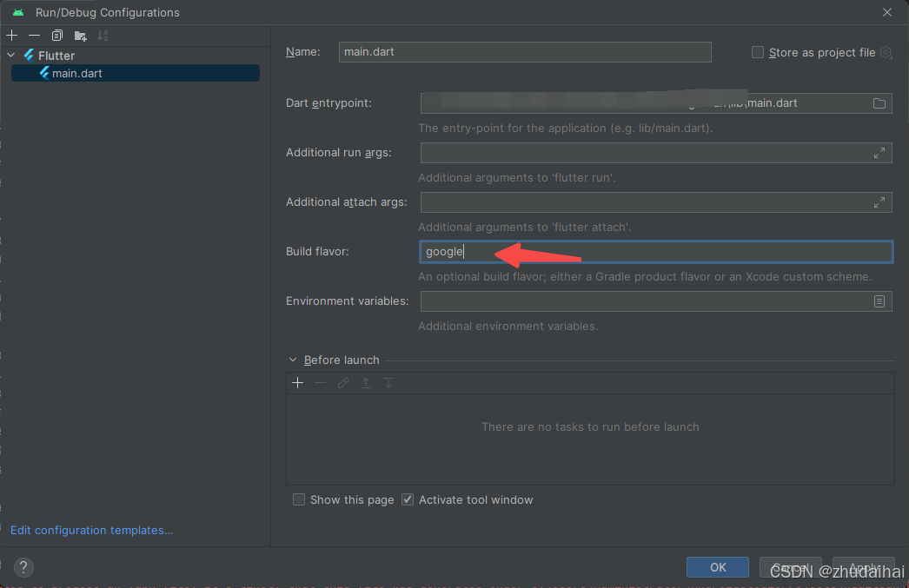
Task: Open the Environment variables editor icon
Action: click(879, 301)
